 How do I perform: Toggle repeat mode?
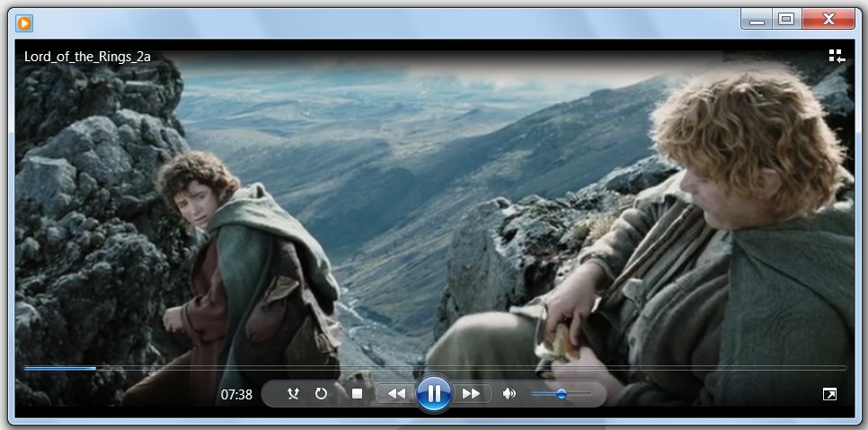pyautogui.click(x=321, y=393)
